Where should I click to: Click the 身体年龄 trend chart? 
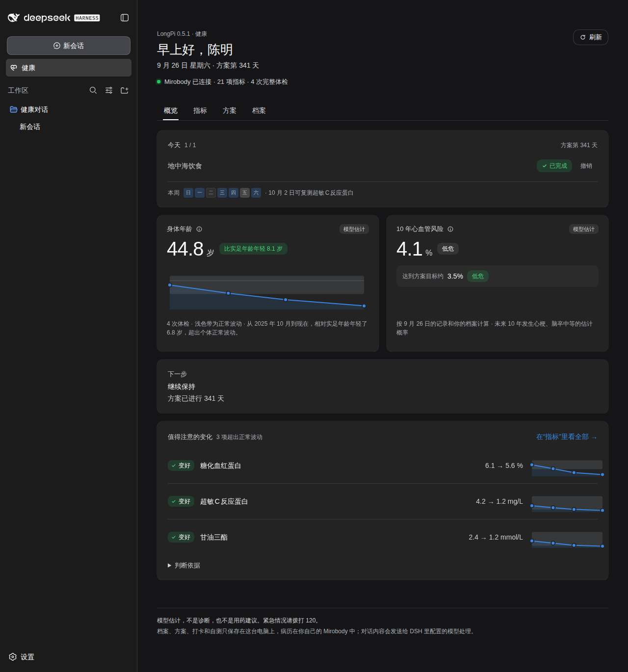click(x=267, y=292)
